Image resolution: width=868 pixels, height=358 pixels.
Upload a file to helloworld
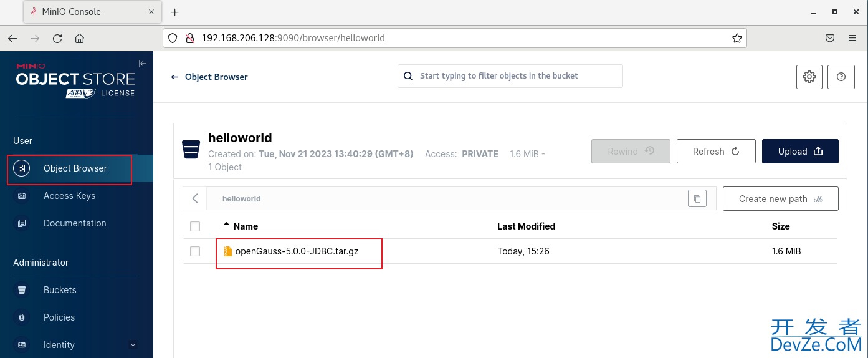[800, 152]
